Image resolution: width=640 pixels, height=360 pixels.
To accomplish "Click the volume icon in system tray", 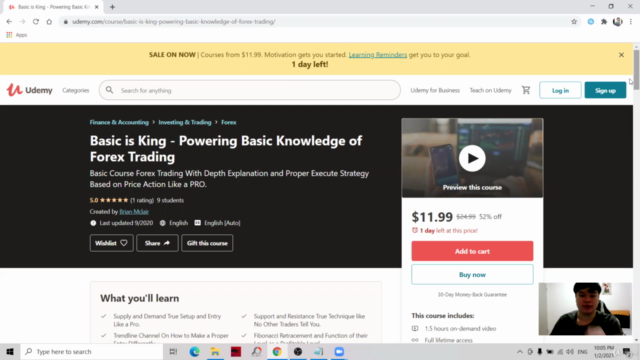I will point(570,351).
